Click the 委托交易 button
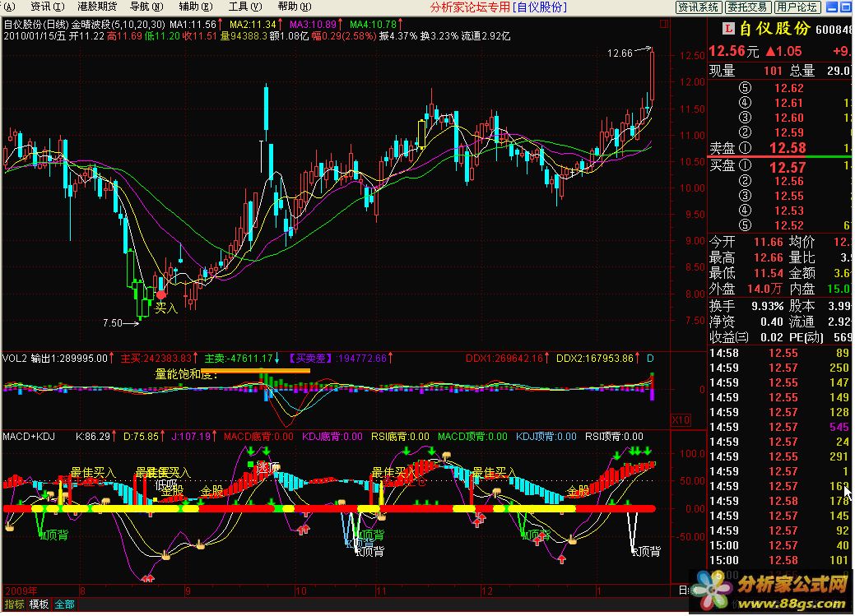 tap(747, 7)
